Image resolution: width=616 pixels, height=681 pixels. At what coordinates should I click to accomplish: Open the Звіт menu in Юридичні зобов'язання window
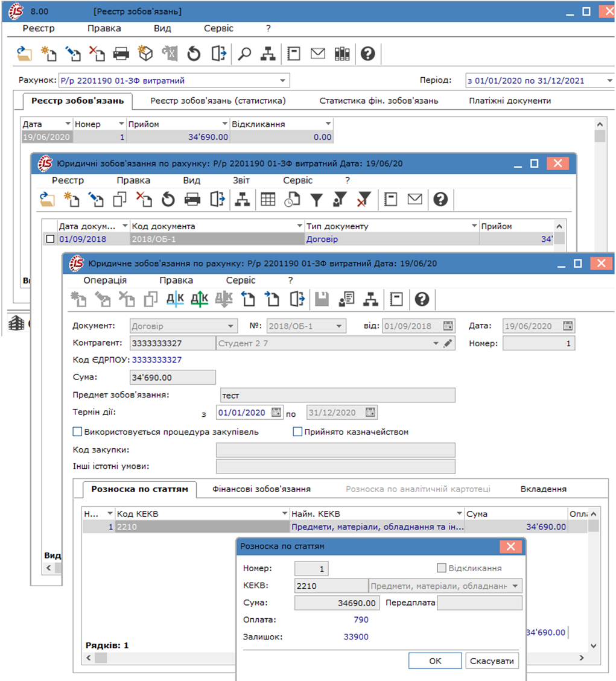(241, 180)
